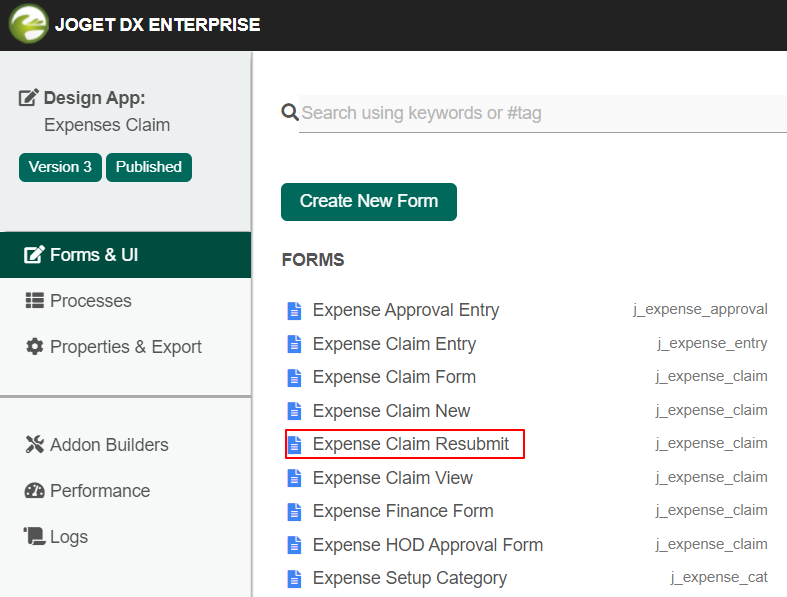Click the Published status badge
The image size is (787, 597).
coord(148,167)
